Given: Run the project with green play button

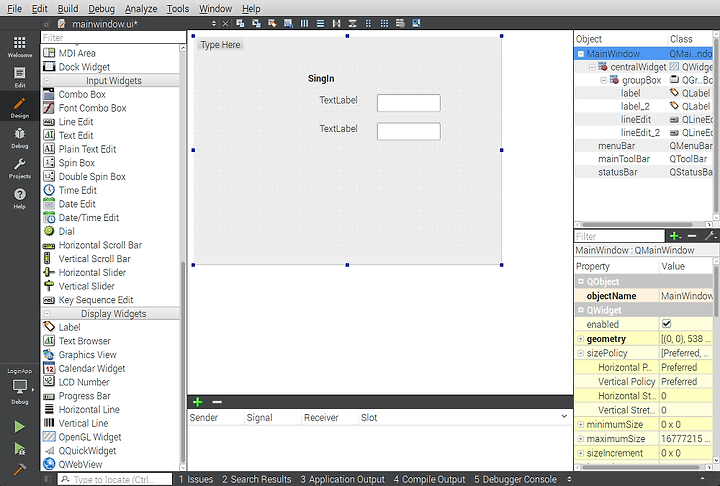Looking at the screenshot, I should pyautogui.click(x=19, y=427).
